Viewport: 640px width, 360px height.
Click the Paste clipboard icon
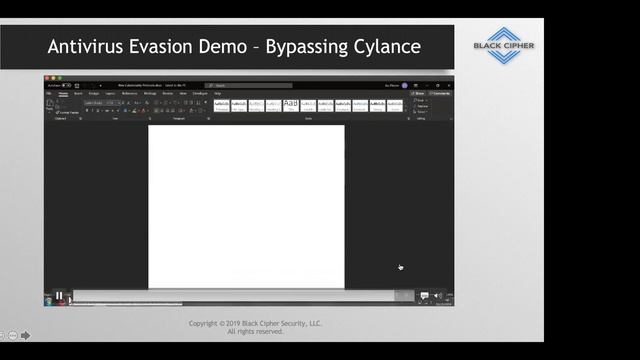[50, 104]
